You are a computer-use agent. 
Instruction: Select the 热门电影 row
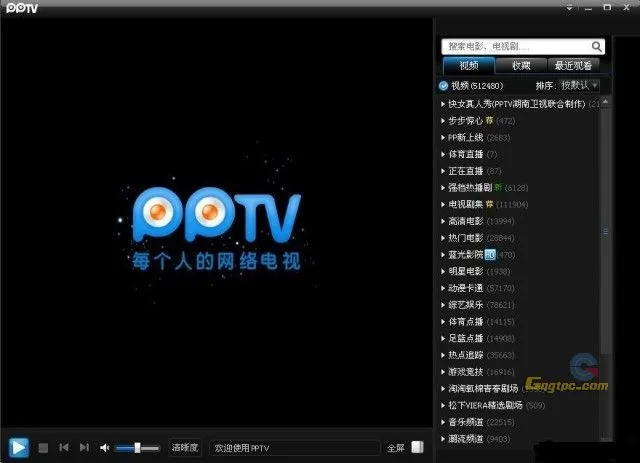click(520, 238)
